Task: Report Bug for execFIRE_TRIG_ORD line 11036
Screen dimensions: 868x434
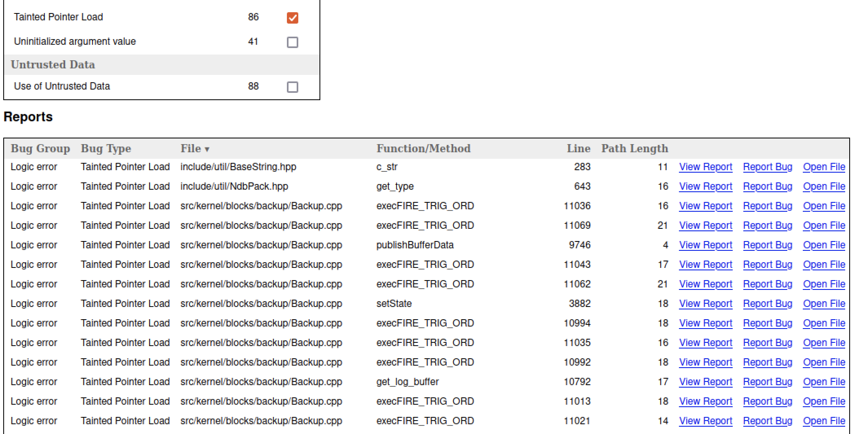Action: tap(767, 206)
